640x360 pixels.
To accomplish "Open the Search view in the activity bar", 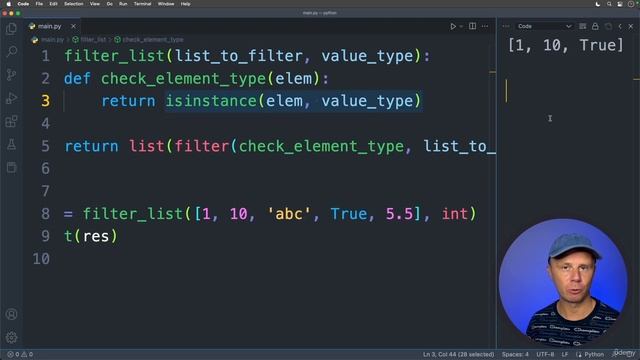I will 11,51.
